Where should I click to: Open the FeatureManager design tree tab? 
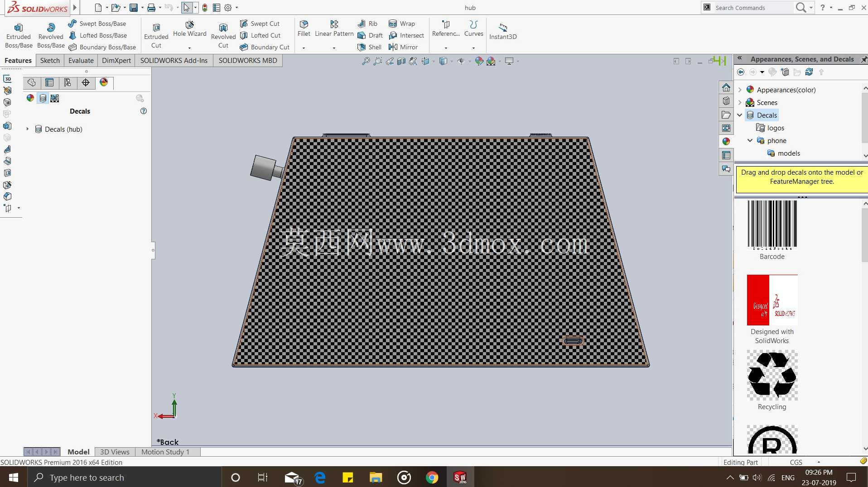pos(31,82)
